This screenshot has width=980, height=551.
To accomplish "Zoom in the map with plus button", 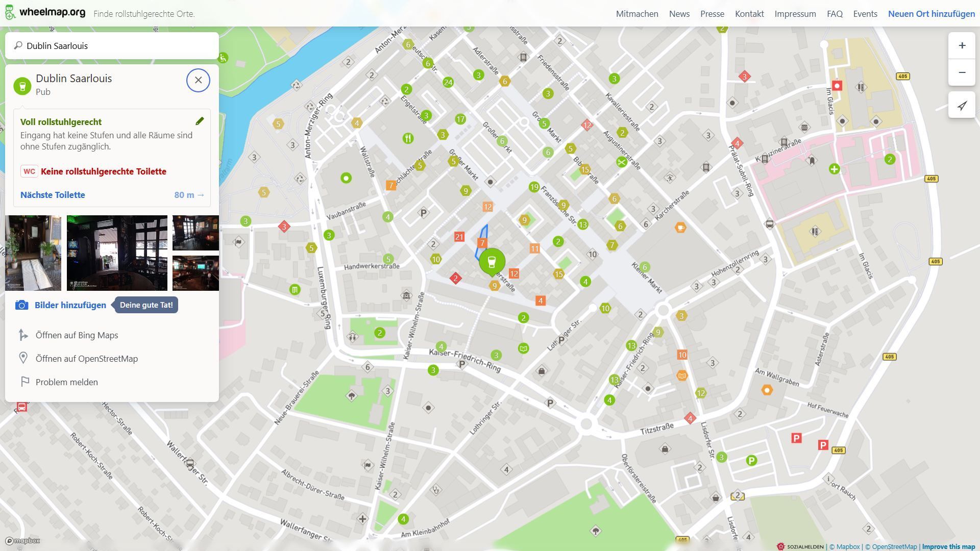I will 962,46.
